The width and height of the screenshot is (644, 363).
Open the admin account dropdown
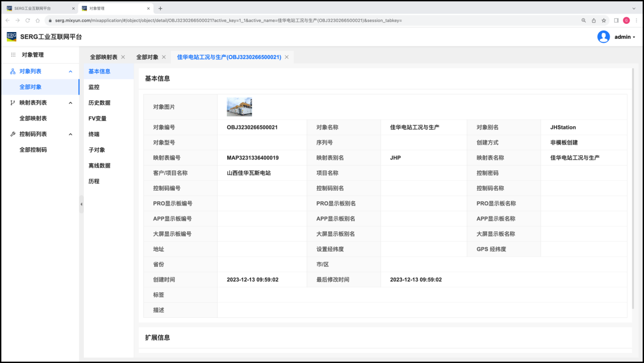click(625, 37)
